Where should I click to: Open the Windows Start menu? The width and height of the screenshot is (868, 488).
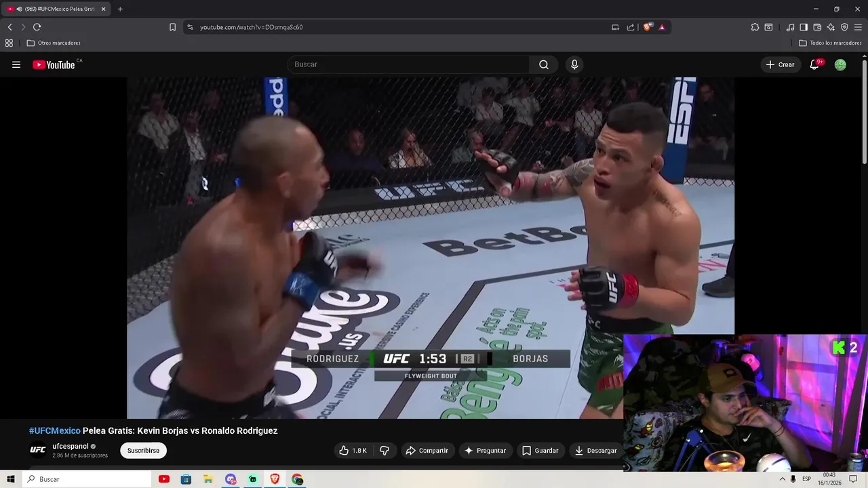click(10, 479)
